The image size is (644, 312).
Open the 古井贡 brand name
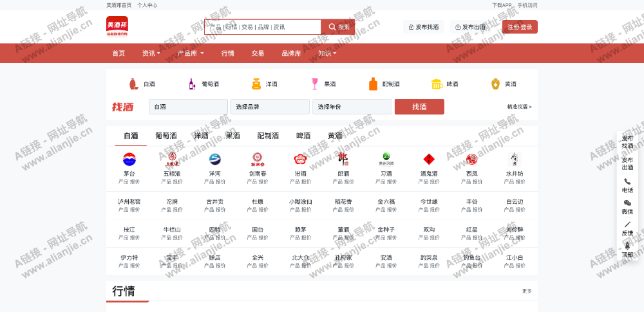click(x=215, y=202)
